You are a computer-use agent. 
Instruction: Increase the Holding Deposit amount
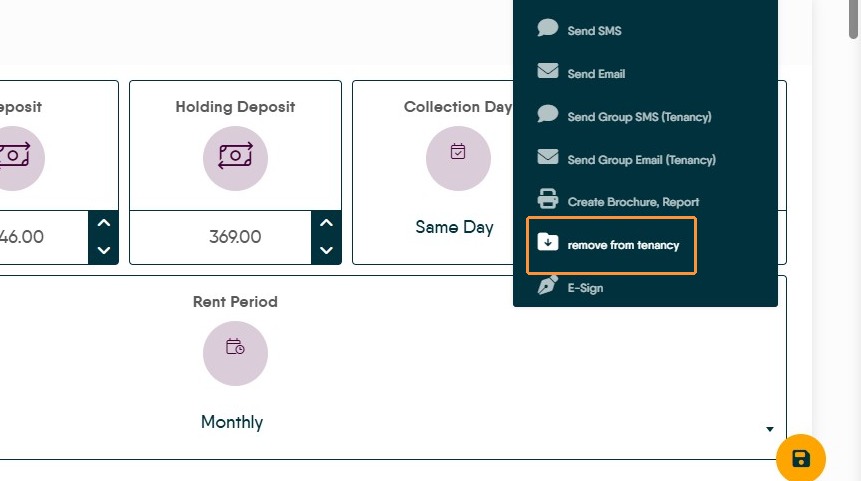pyautogui.click(x=326, y=224)
